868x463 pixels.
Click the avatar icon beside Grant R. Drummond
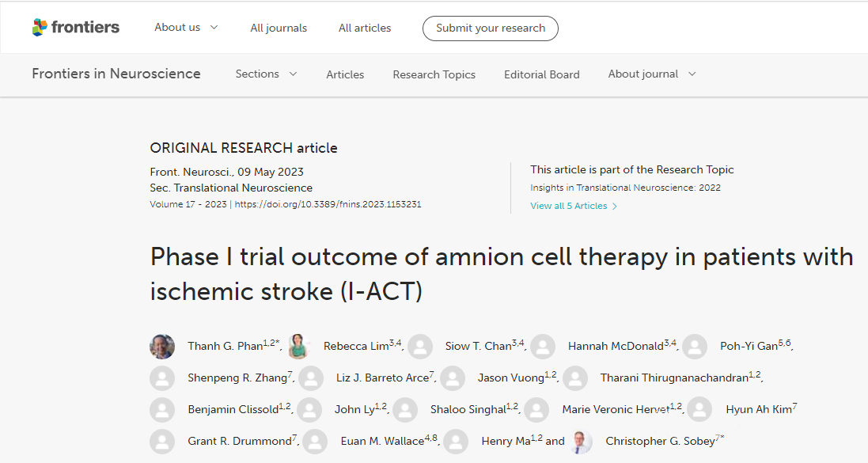pos(162,441)
